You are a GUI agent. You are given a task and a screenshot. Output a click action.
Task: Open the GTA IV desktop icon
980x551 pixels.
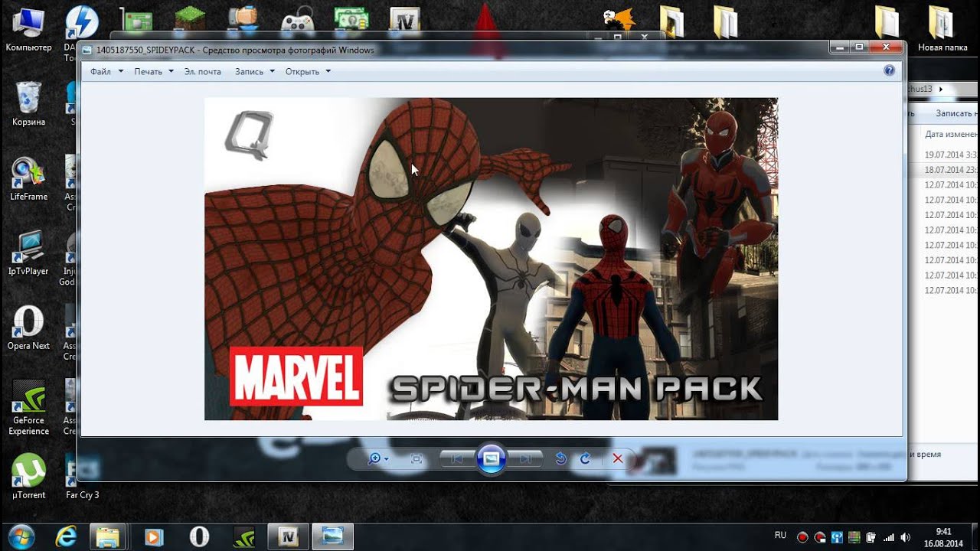[x=405, y=20]
